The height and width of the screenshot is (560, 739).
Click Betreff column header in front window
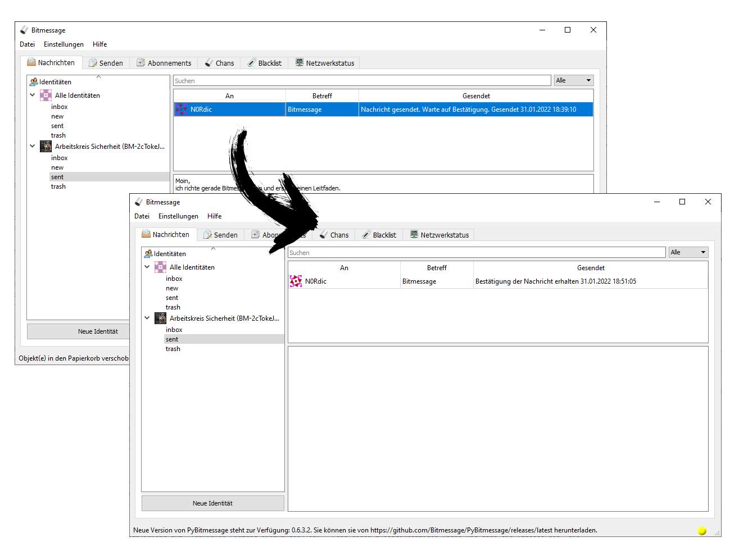[x=437, y=268]
